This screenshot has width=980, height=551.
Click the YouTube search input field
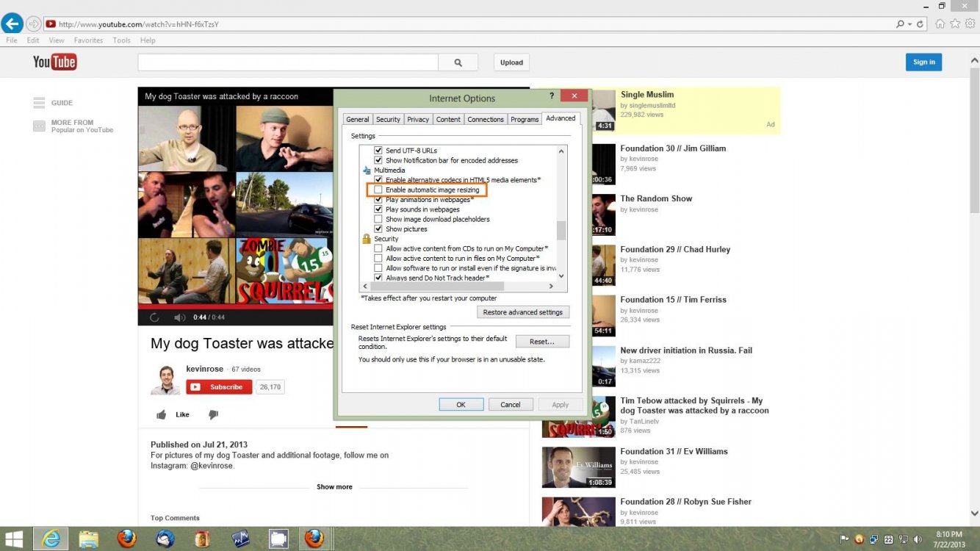click(288, 62)
